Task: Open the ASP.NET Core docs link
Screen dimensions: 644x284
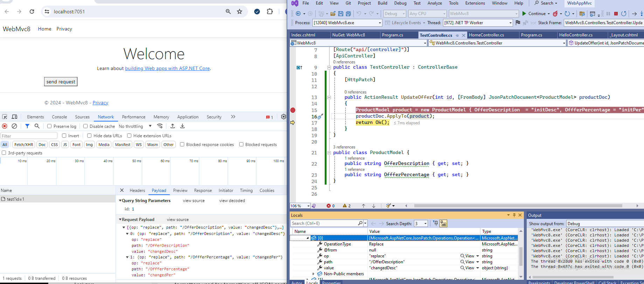Action: click(167, 68)
